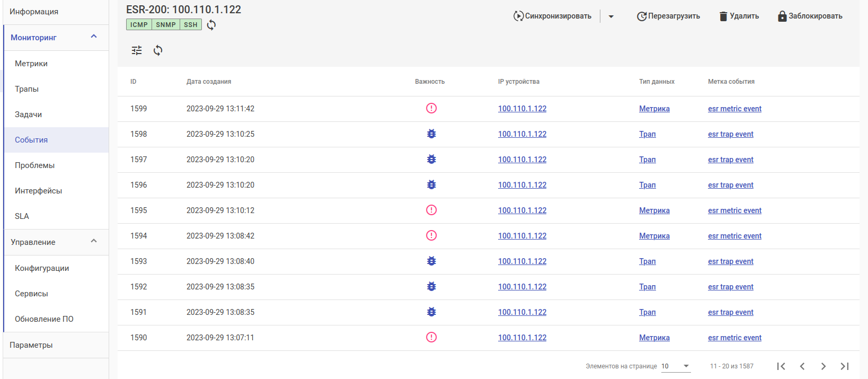The width and height of the screenshot is (868, 379).
Task: Go to the next page of events
Action: [823, 366]
